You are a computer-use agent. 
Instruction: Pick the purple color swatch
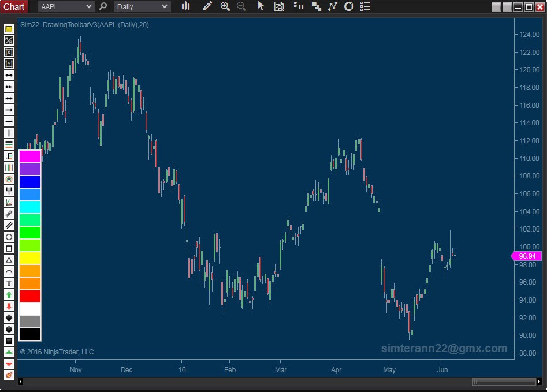30,169
